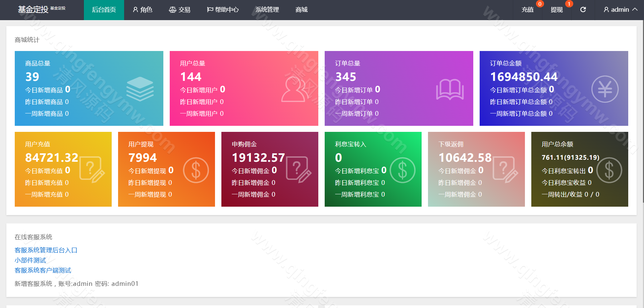This screenshot has height=308, width=644.
Task: Open the 系统管理 menu
Action: (267, 10)
